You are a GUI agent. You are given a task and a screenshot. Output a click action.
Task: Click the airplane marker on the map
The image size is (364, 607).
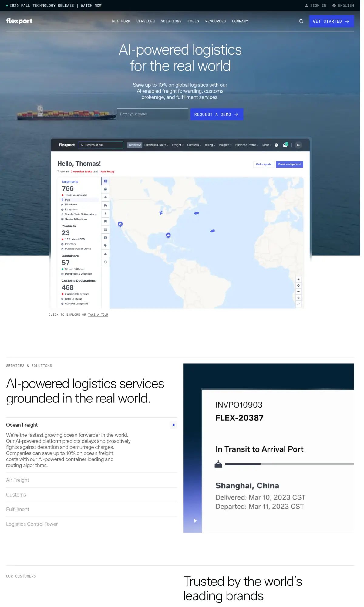[161, 213]
